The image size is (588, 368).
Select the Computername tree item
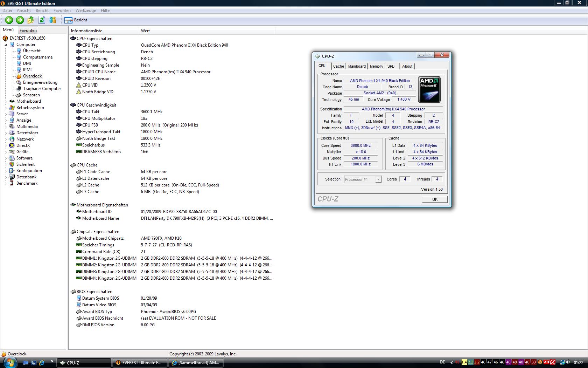38,57
